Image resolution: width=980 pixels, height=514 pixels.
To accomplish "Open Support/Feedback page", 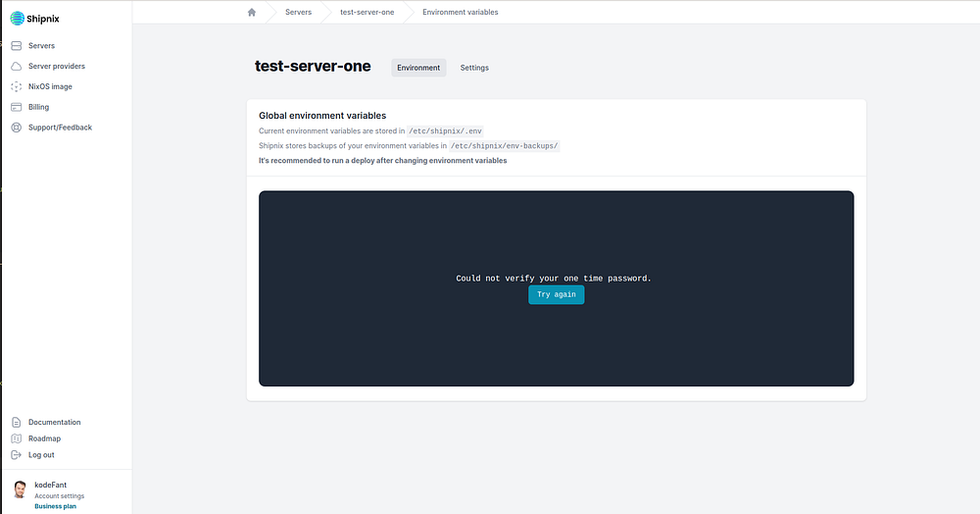I will (x=60, y=128).
